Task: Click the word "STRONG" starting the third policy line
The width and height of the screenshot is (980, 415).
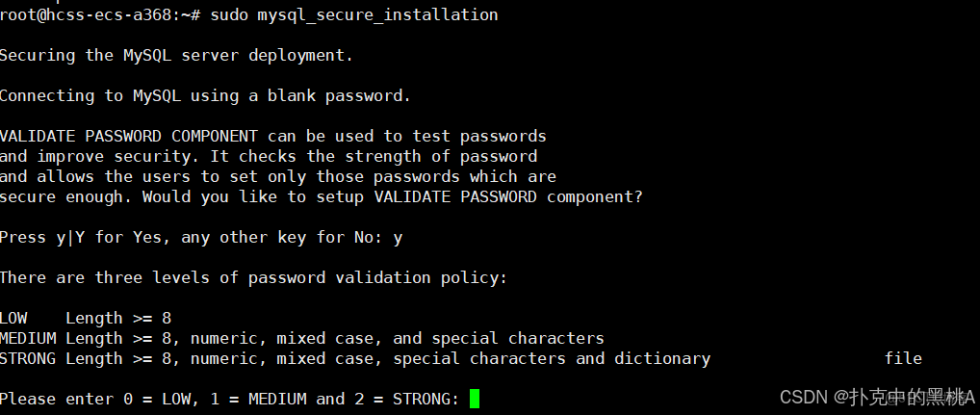Action: pos(28,358)
